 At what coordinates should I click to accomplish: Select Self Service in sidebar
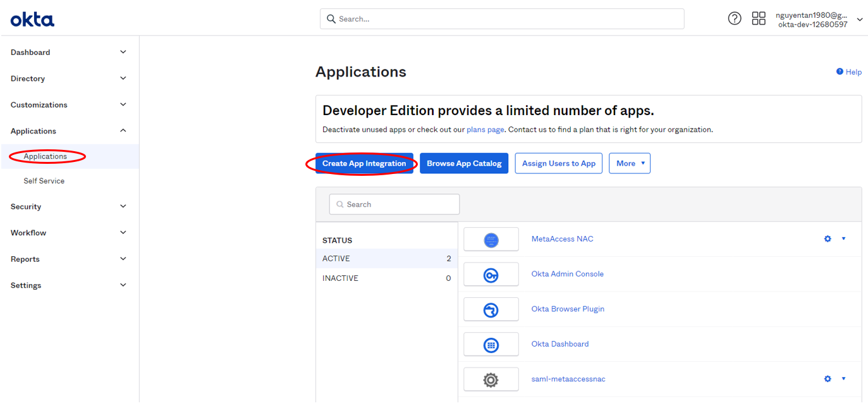44,181
